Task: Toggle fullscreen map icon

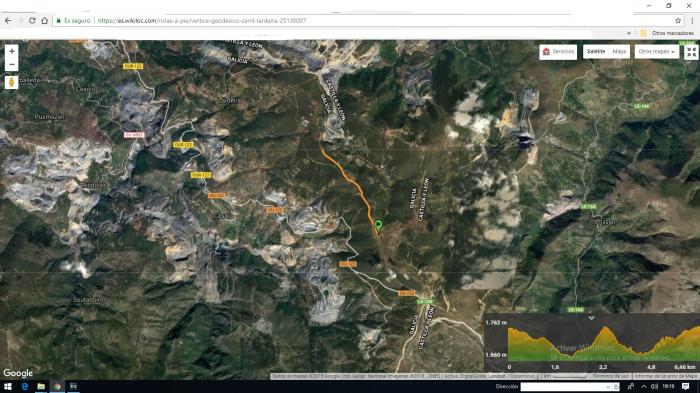Action: pyautogui.click(x=691, y=52)
